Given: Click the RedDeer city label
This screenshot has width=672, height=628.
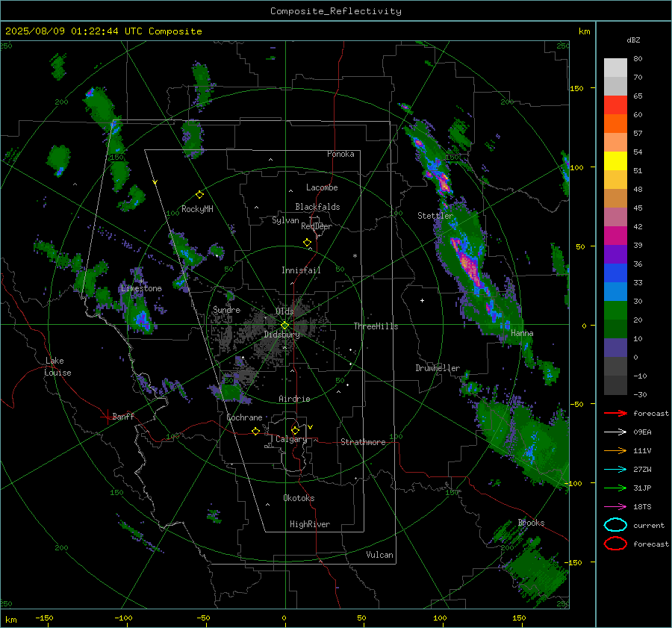Looking at the screenshot, I should [317, 226].
